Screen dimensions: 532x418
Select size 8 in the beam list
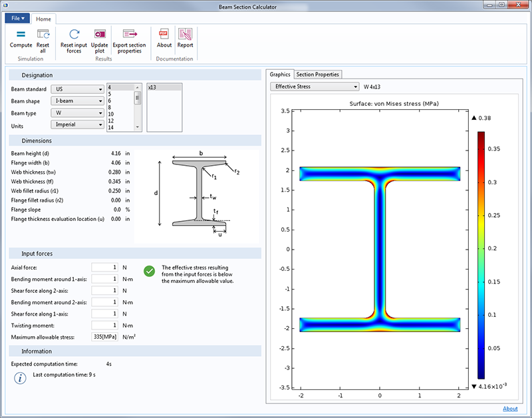pos(121,107)
